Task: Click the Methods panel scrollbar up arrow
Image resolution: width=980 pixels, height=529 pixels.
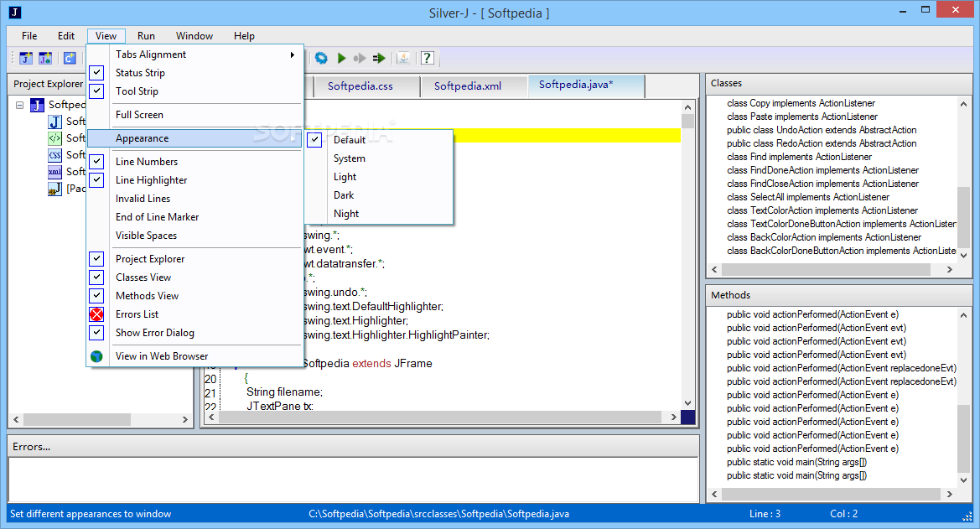Action: pos(963,315)
